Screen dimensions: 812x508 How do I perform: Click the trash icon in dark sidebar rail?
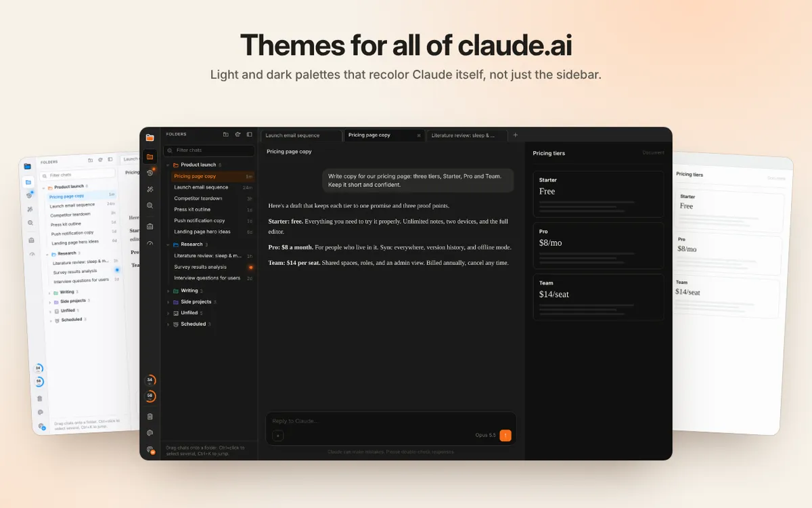(150, 417)
